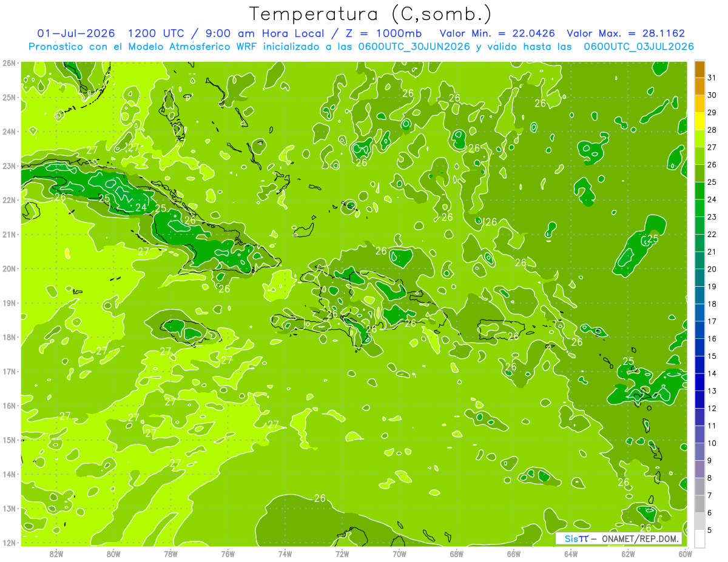Select valid-until time '0600UTC_03JUL2026'
Viewport: 728px width, 562px height.
[639, 46]
